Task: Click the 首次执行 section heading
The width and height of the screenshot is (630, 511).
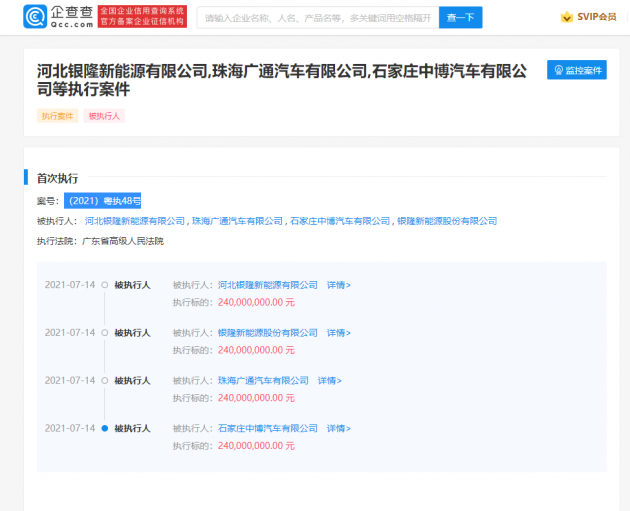Action: (x=57, y=178)
